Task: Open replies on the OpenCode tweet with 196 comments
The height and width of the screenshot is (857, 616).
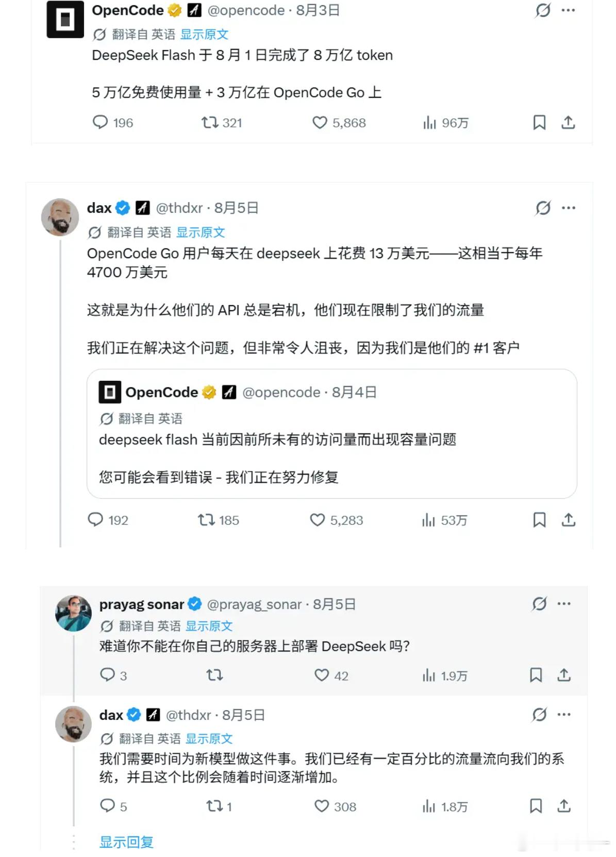Action: coord(100,123)
